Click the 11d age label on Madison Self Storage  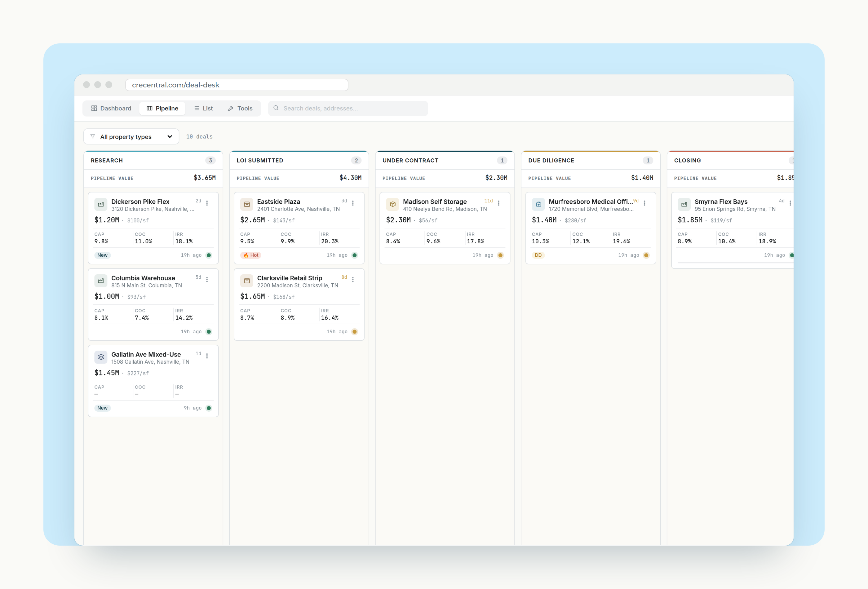488,201
